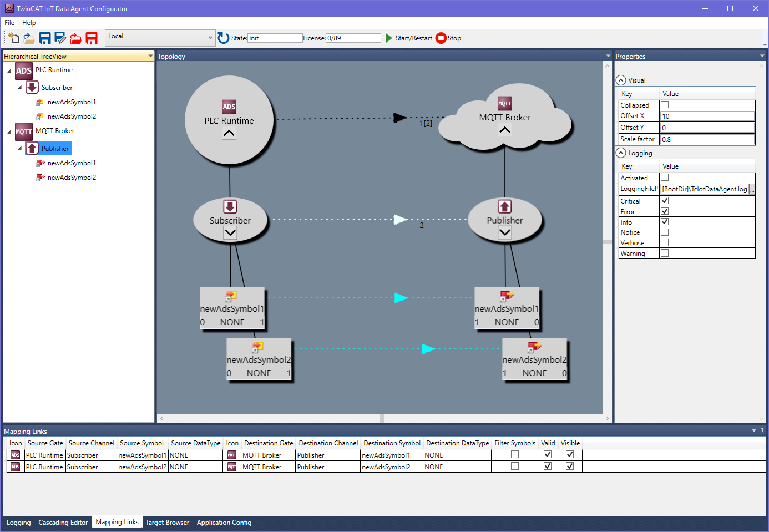Image resolution: width=769 pixels, height=532 pixels.
Task: Click the Offset X value field
Action: [707, 116]
